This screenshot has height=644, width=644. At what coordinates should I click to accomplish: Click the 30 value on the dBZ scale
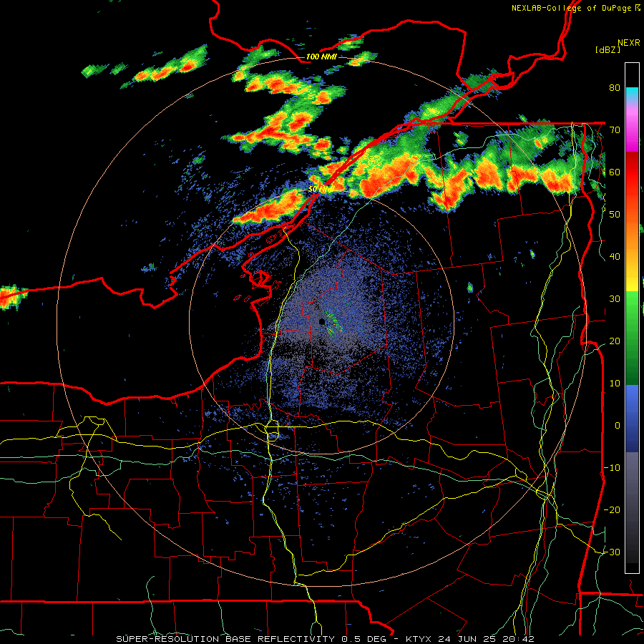pyautogui.click(x=615, y=298)
